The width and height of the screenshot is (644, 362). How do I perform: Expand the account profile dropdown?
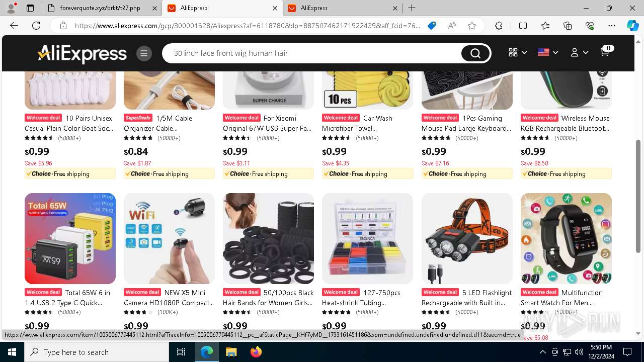pyautogui.click(x=579, y=52)
